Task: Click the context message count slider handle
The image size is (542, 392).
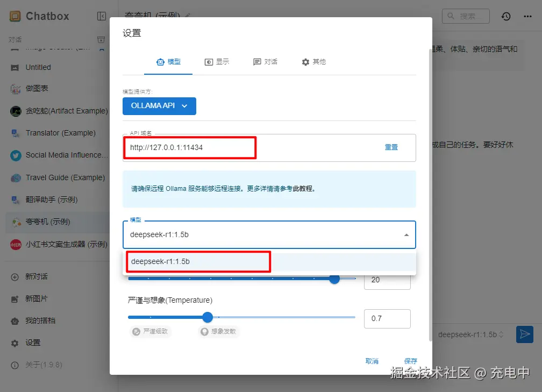Action: (334, 279)
